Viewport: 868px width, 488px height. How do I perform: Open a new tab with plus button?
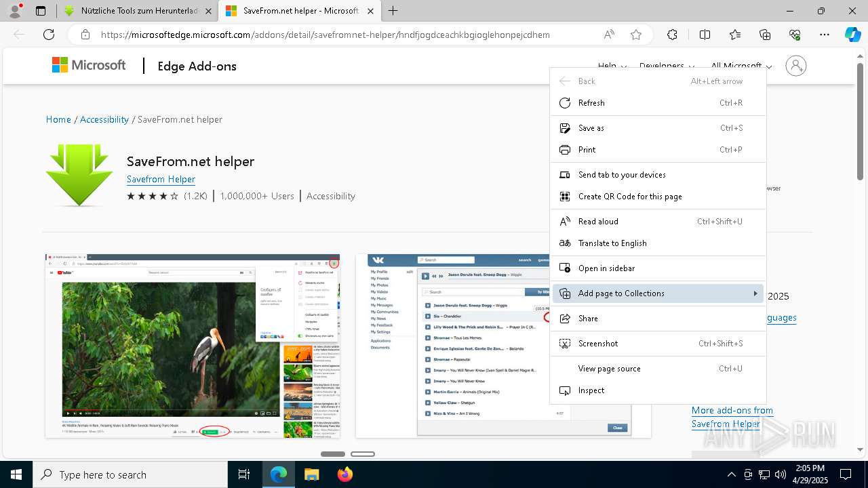pos(393,11)
